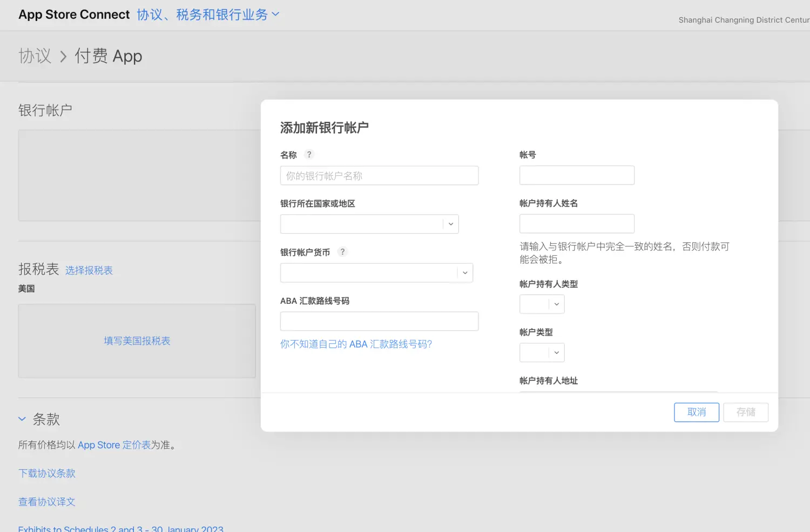Open Exhibits to Schedules 2 and 3 link
Viewport: 810px width, 532px height.
[x=121, y=528]
